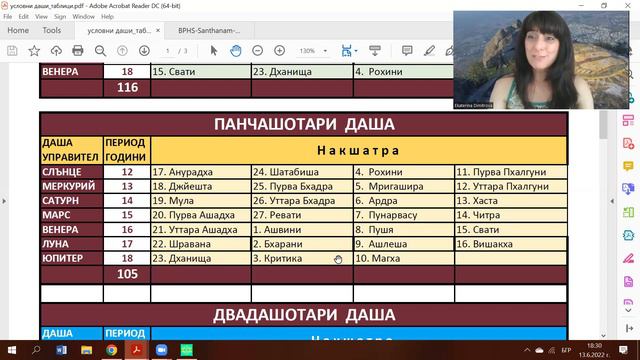This screenshot has height=360, width=640.
Task: Open purple file tool in right pane
Action: click(628, 281)
